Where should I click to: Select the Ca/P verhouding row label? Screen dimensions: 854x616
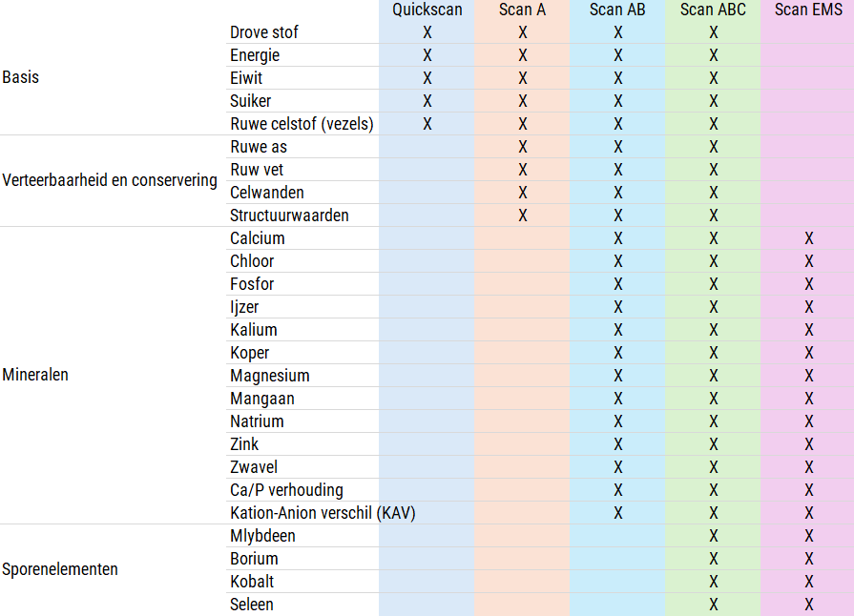[286, 490]
